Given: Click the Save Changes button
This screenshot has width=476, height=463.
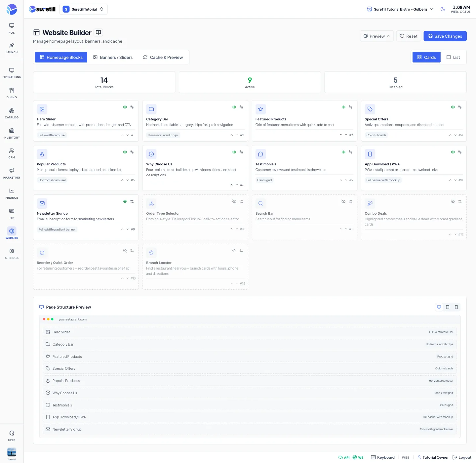Looking at the screenshot, I should click(445, 36).
